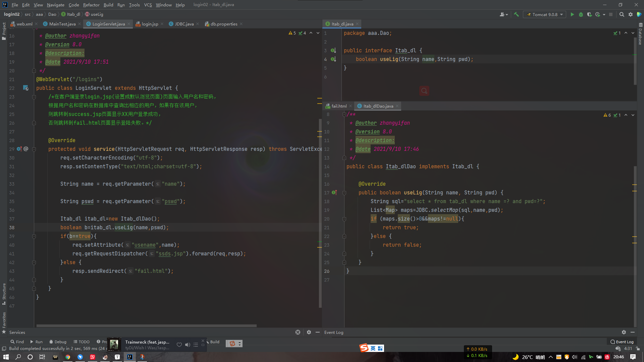Open the Refactor menu
This screenshot has height=362, width=644.
[91, 5]
